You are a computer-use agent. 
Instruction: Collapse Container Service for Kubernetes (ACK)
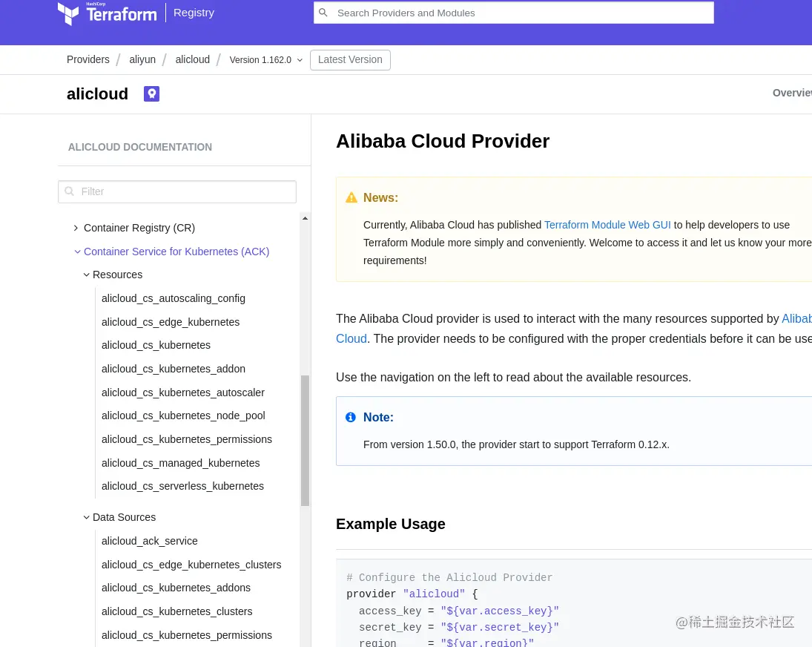pyautogui.click(x=77, y=252)
